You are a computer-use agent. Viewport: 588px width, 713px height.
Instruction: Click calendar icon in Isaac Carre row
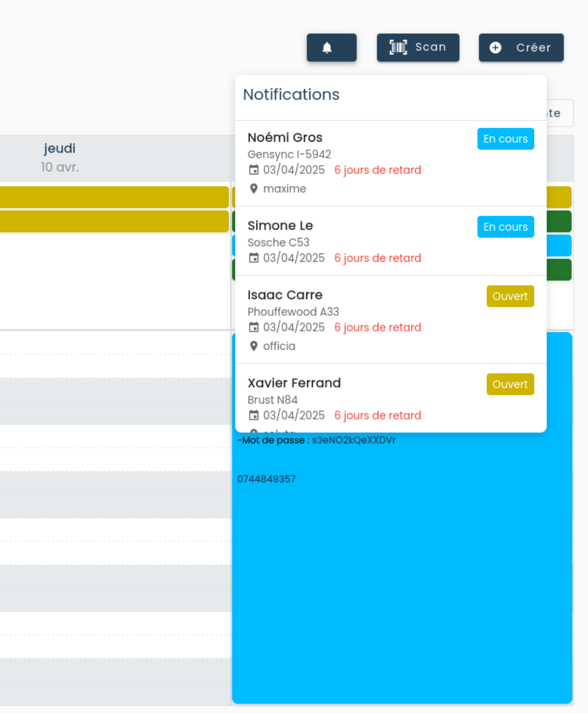coord(253,327)
